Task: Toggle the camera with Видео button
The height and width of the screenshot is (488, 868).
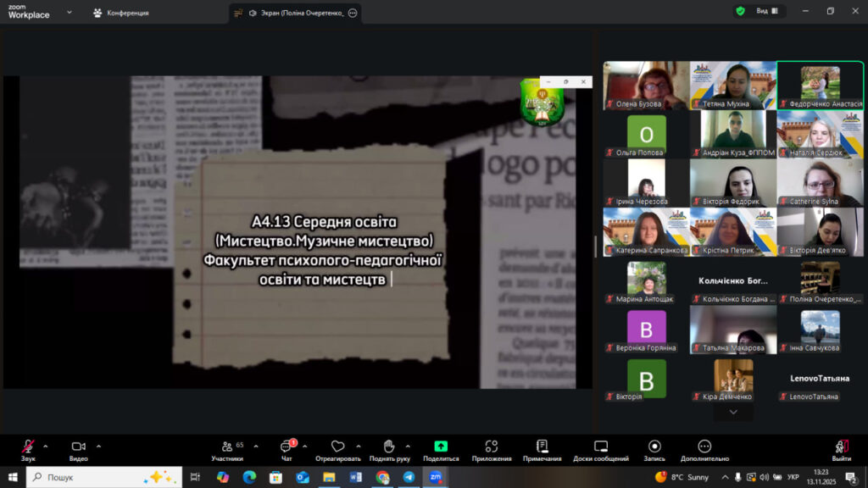Action: (x=78, y=446)
